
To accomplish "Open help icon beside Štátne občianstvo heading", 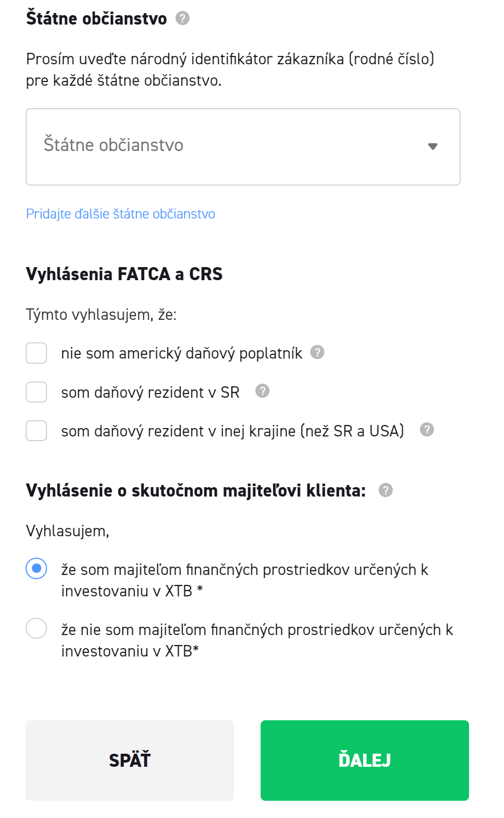I will pos(182,18).
